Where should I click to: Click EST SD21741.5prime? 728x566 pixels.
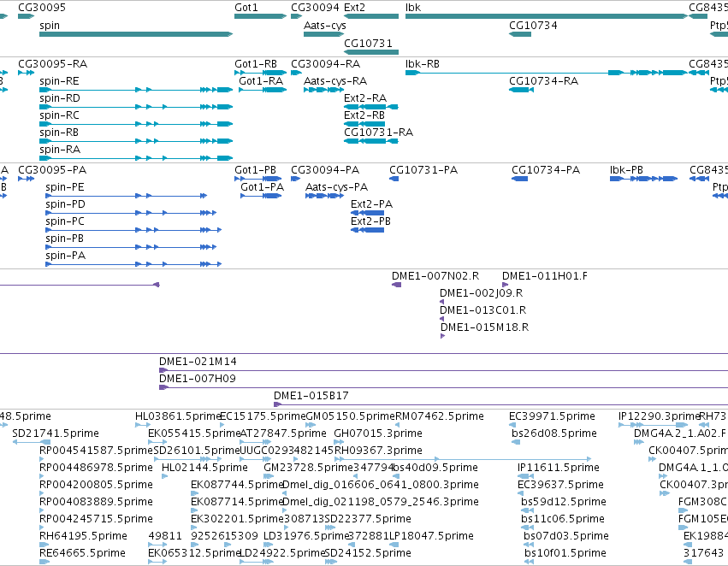(31, 442)
